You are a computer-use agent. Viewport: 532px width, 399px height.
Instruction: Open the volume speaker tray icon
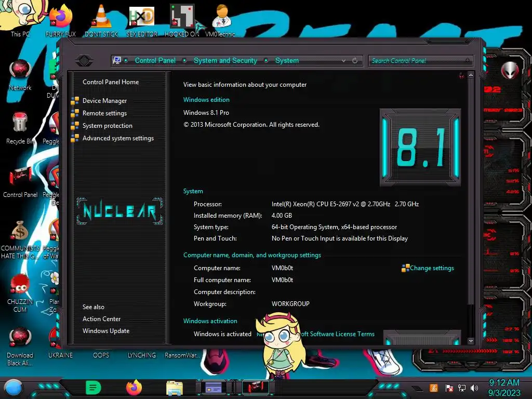(x=474, y=388)
